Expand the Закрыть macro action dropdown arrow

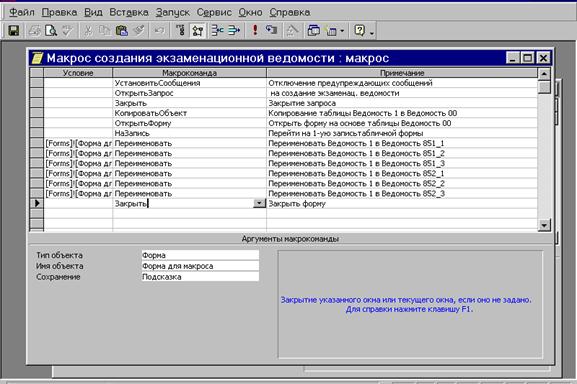point(259,203)
